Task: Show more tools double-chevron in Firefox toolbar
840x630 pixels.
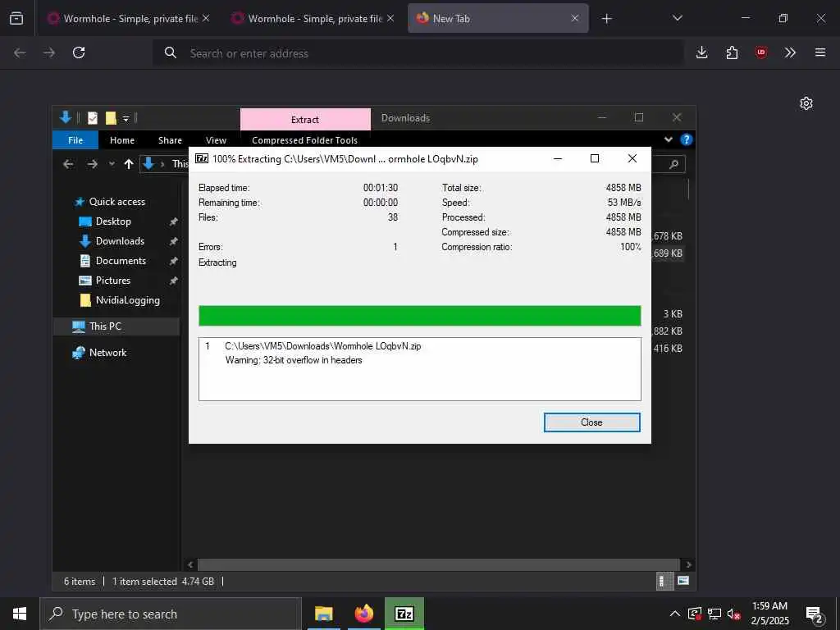Action: click(790, 52)
